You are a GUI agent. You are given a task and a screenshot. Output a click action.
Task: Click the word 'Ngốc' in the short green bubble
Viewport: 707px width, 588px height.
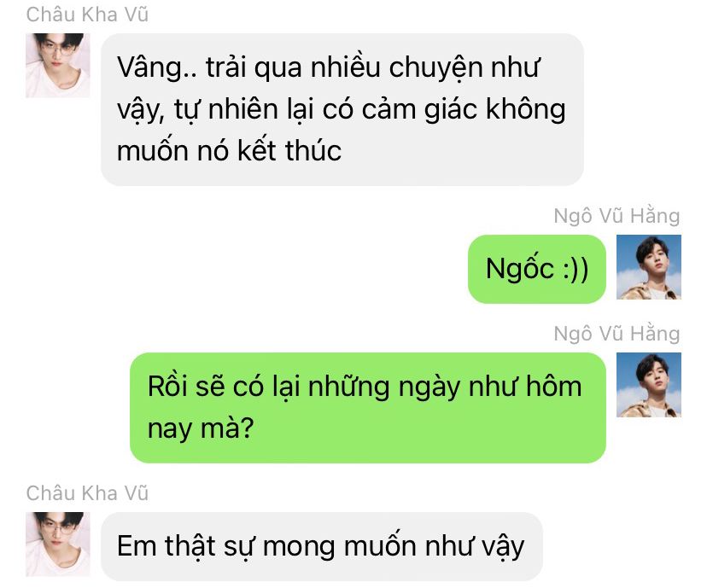(520, 269)
